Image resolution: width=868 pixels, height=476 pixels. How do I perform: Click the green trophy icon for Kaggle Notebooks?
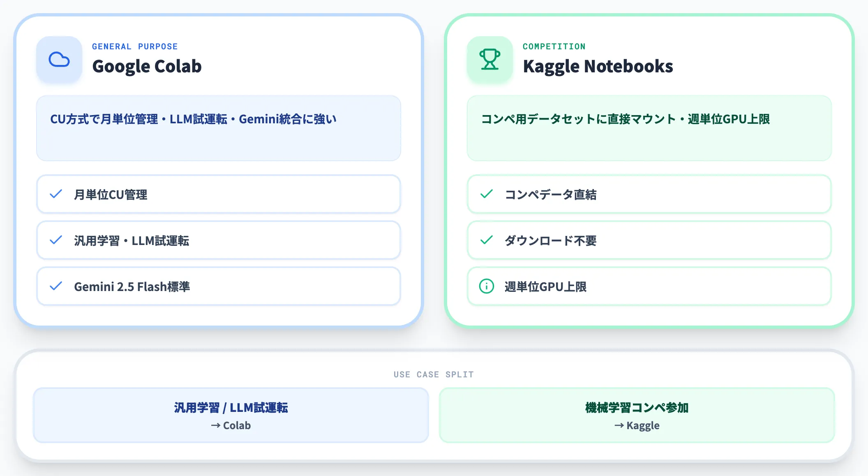(x=490, y=60)
